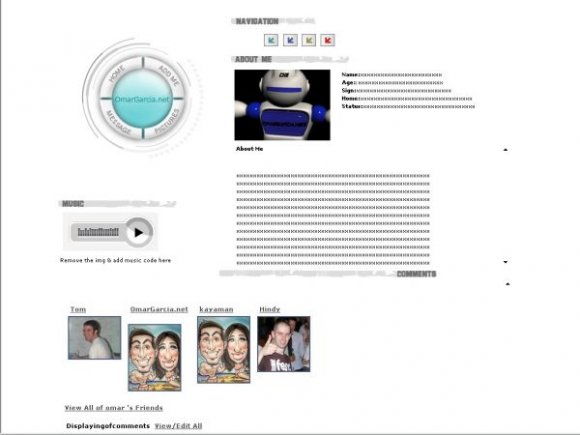
Task: Click the blue navigation arrow icon
Action: click(290, 40)
